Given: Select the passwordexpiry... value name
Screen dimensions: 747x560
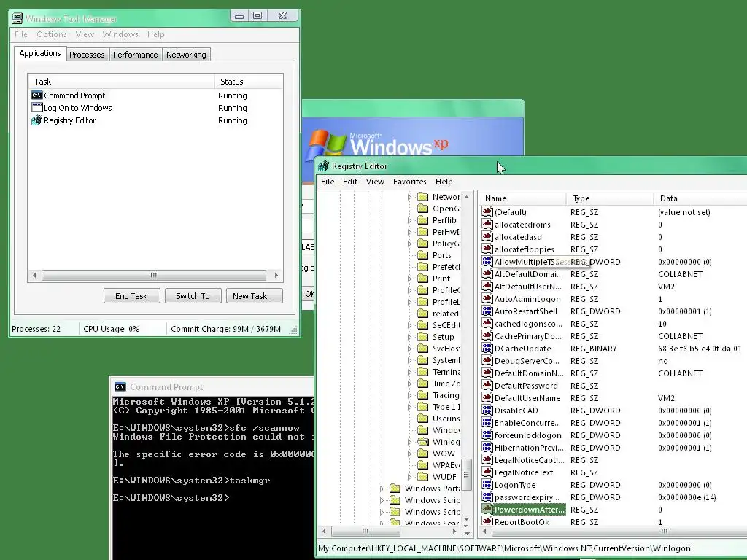Looking at the screenshot, I should 527,497.
